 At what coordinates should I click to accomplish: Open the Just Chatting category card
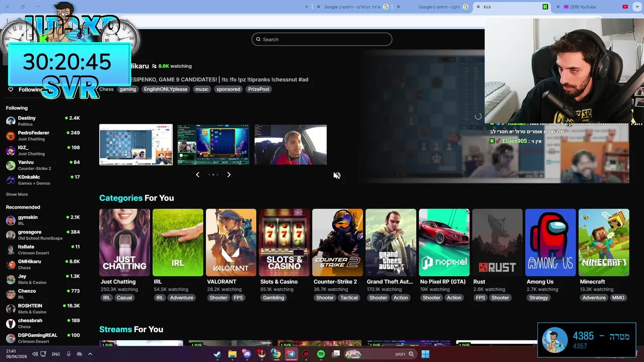[124, 242]
